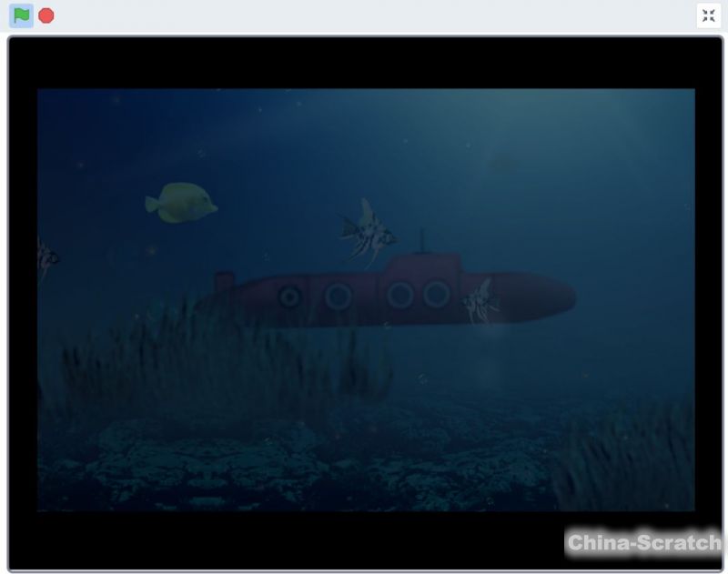Exit full screen mode using the shrink icon

click(709, 15)
